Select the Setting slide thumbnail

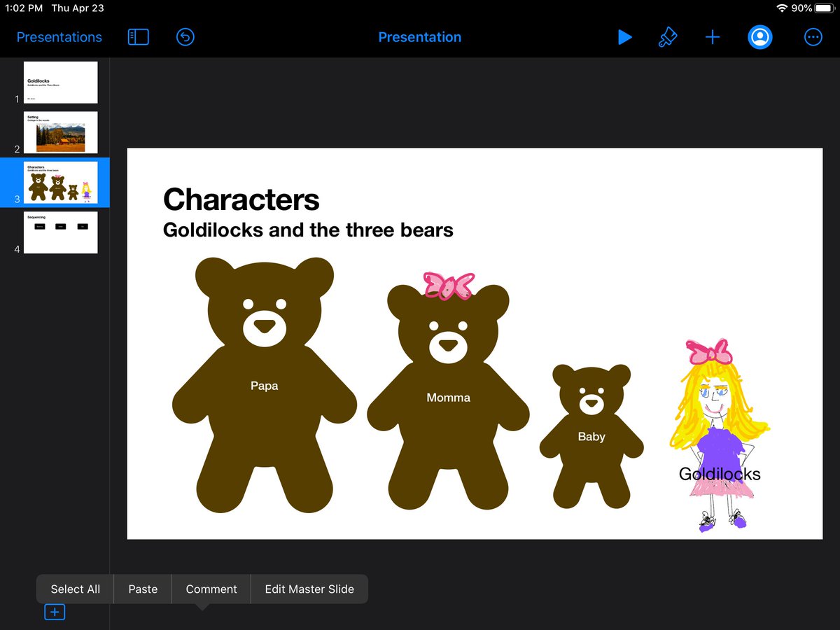tap(60, 132)
